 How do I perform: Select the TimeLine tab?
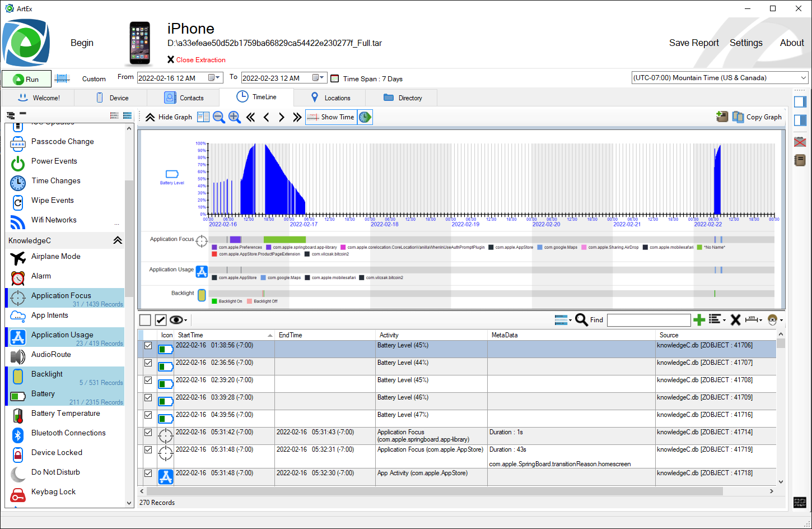[x=256, y=97]
